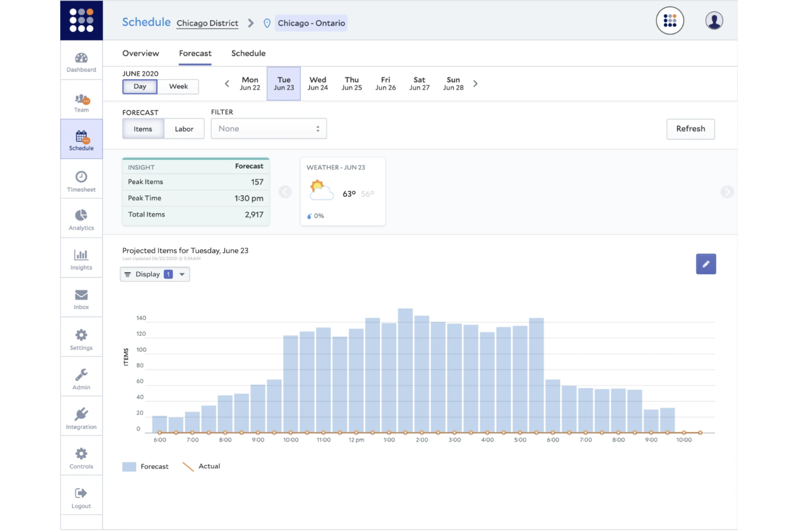Click the dotted app logo at the top left

(81, 20)
